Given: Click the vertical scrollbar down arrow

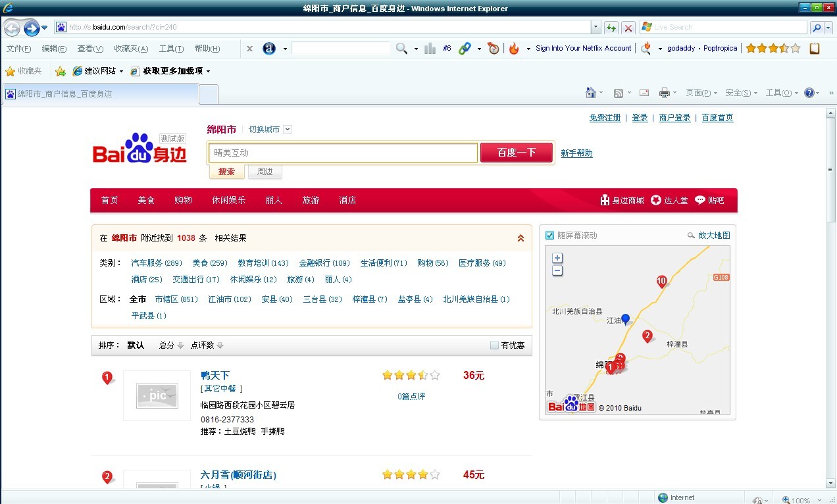Looking at the screenshot, I should 831,483.
